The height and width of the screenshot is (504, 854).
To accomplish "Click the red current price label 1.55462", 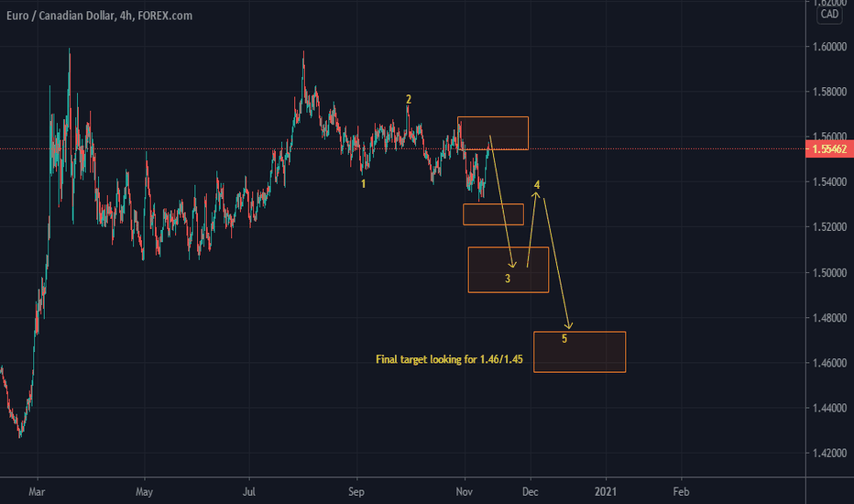I will point(829,149).
